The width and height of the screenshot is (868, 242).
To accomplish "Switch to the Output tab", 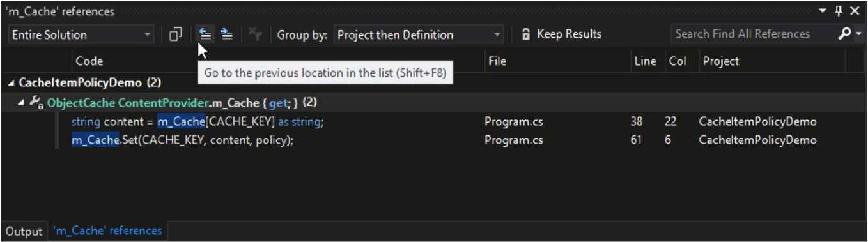I will point(24,231).
